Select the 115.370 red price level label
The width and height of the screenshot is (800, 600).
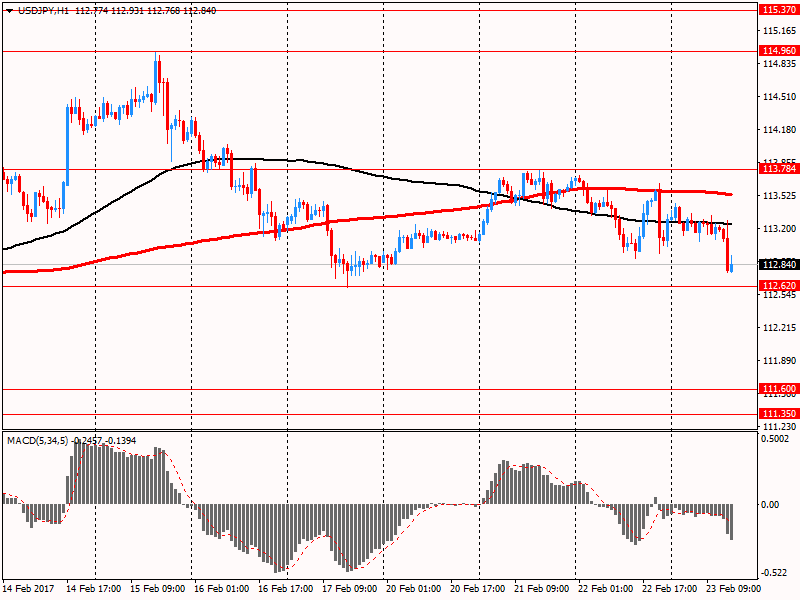[778, 9]
